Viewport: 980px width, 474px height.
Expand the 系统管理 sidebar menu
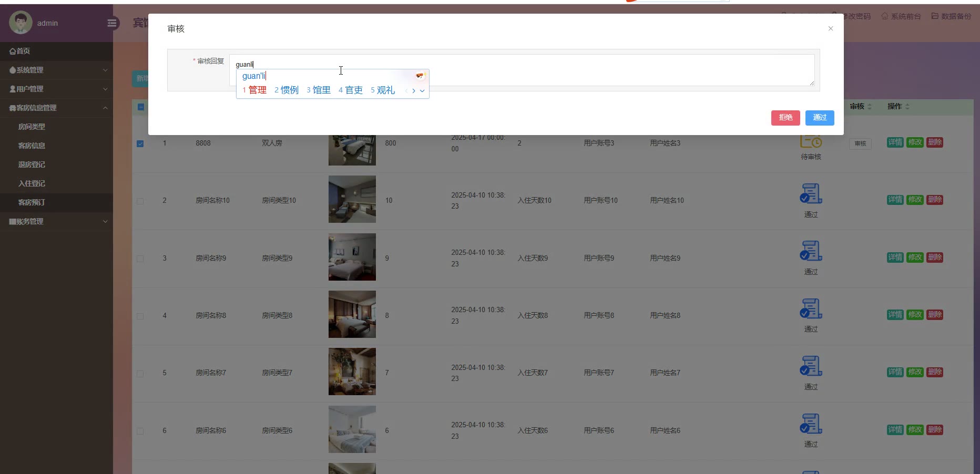tap(56, 70)
